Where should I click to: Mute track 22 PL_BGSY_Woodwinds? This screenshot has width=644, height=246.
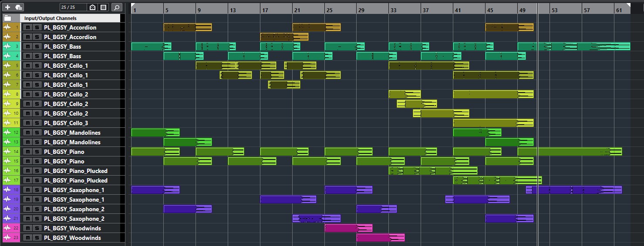tap(28, 228)
